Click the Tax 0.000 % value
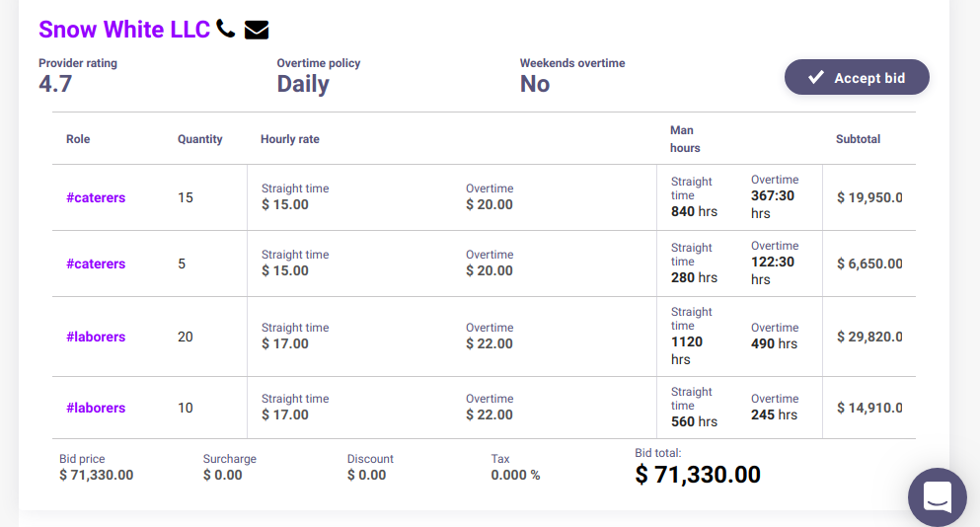Screen dimensions: 980x527 pyautogui.click(x=515, y=475)
